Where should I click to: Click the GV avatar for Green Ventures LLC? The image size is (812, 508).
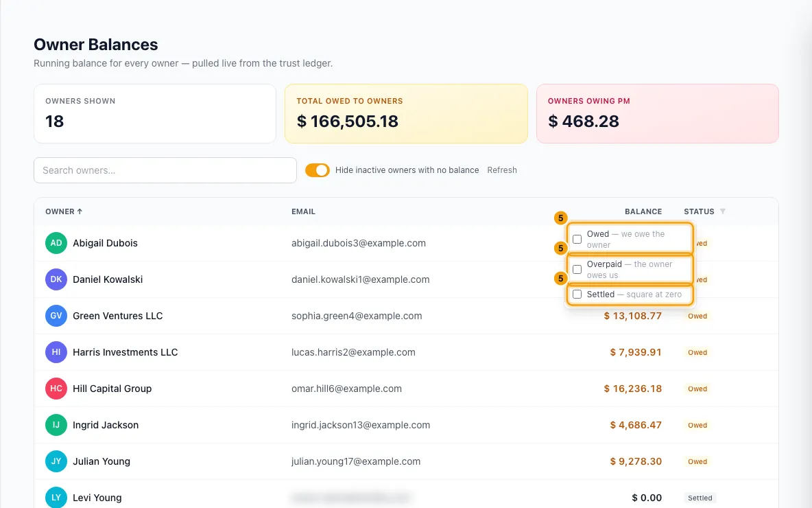[56, 316]
